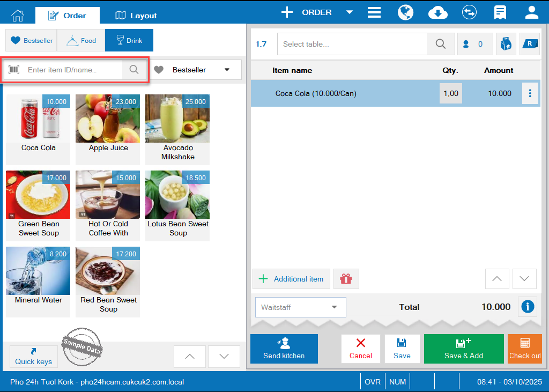Screen dimensions: 549x392
Task: Open three-dot menu for Coca Cola row
Action: click(530, 93)
